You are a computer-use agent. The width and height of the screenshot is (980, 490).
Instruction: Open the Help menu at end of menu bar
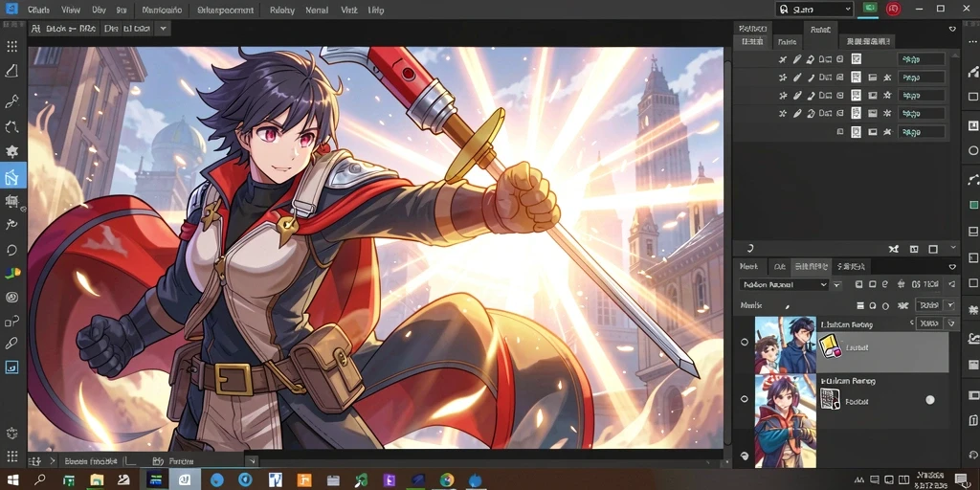[376, 10]
